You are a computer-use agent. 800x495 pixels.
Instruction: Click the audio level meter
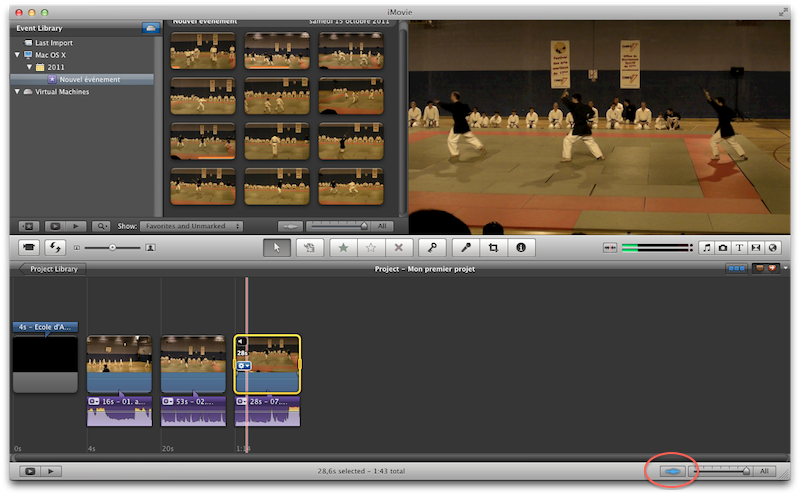click(657, 248)
